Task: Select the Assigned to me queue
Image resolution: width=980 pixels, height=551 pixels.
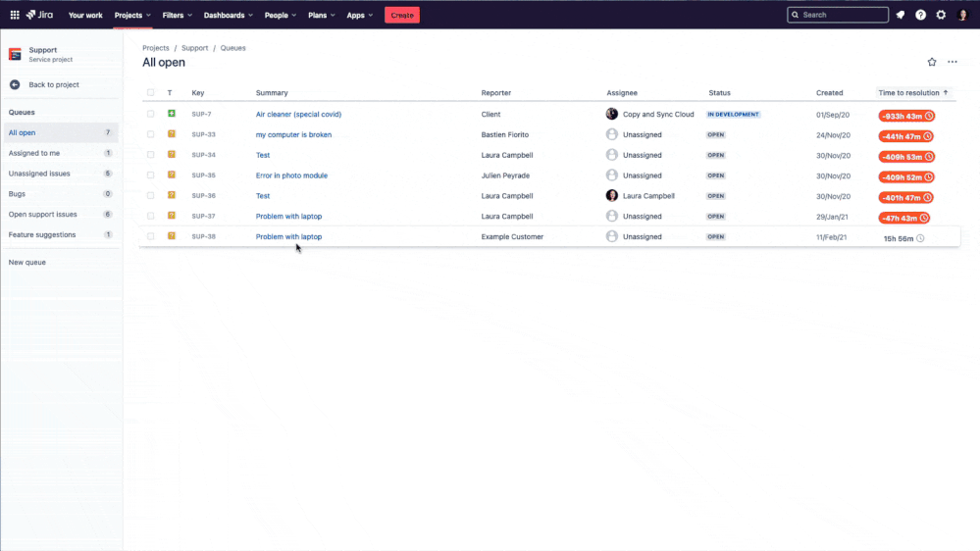Action: tap(60, 153)
